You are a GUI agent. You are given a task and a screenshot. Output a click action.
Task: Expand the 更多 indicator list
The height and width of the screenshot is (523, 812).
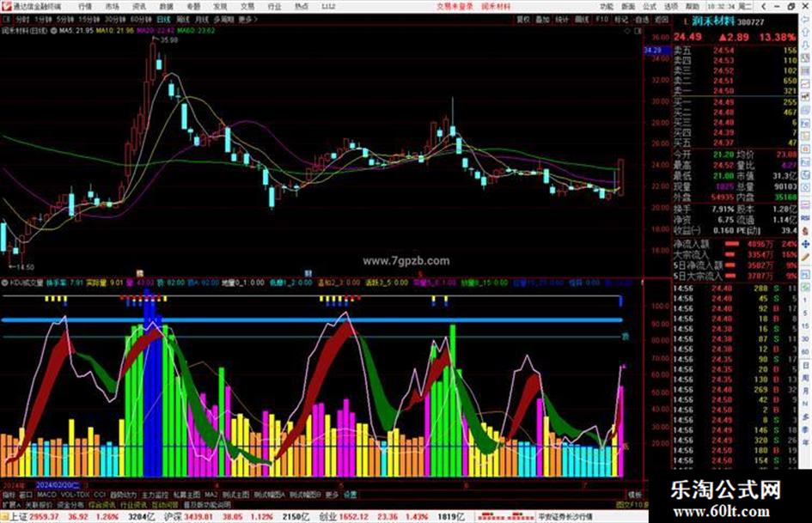[332, 495]
